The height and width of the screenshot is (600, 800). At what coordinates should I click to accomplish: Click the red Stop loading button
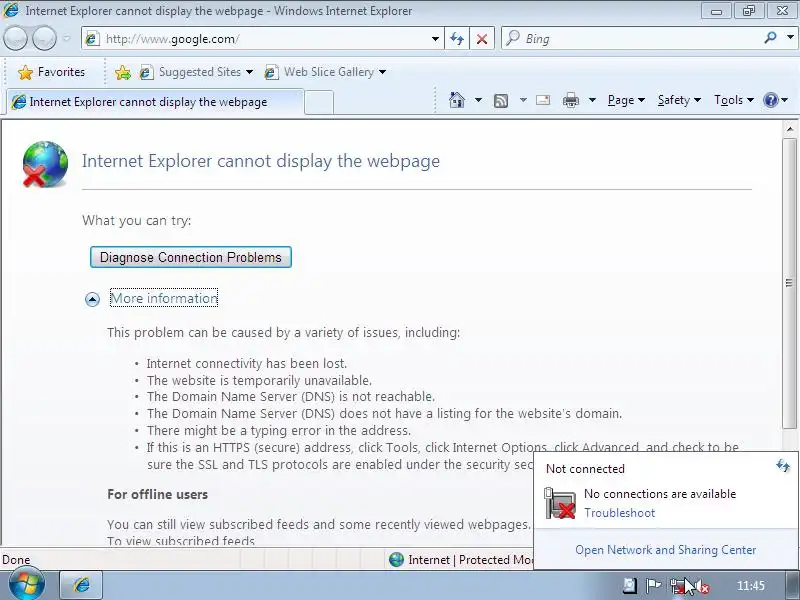482,39
